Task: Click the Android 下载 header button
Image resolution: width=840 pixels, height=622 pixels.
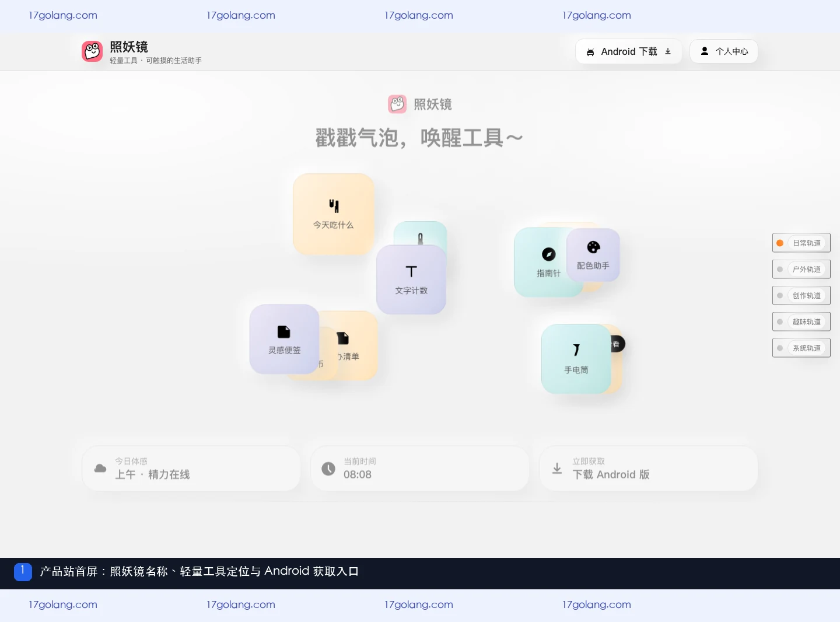Action: click(x=629, y=51)
